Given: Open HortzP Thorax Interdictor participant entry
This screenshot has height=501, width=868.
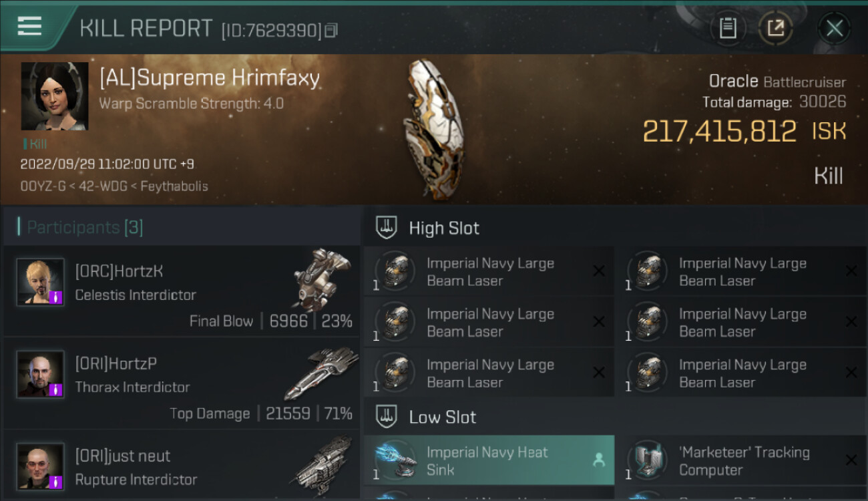Looking at the screenshot, I should click(x=182, y=383).
